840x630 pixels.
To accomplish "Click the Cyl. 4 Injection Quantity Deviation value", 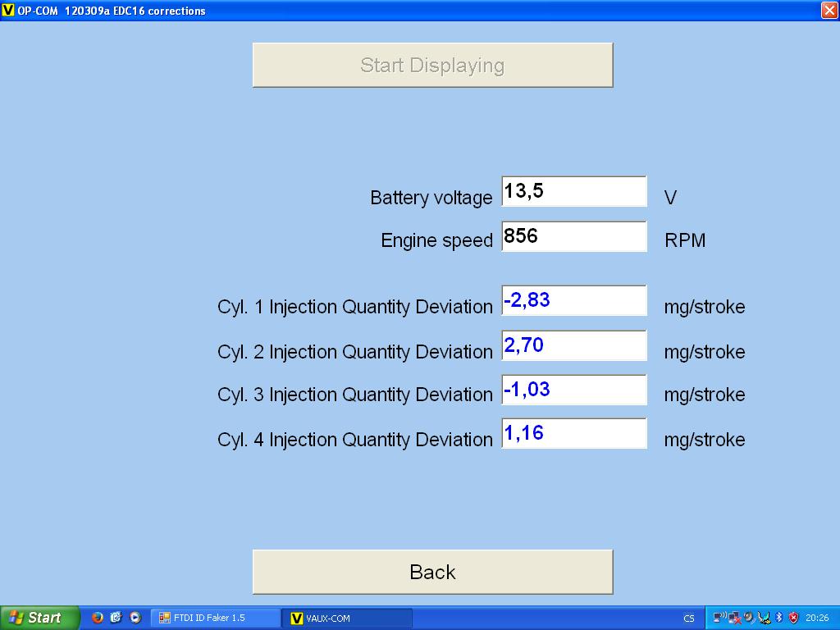I will point(573,433).
